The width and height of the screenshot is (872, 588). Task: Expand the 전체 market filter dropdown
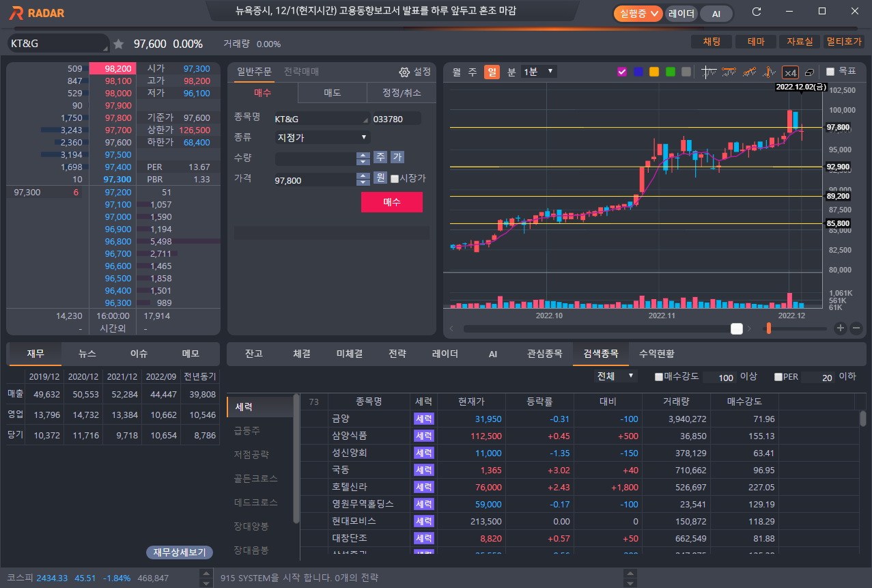coord(615,376)
